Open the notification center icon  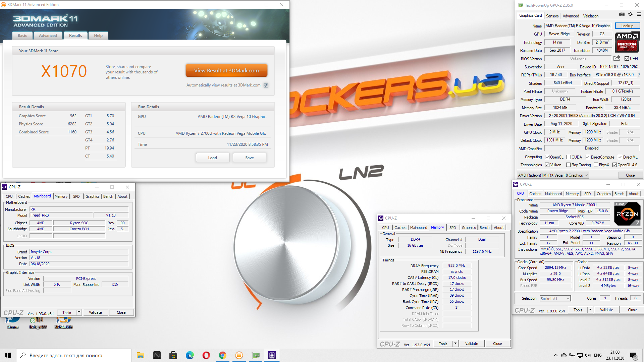634,356
